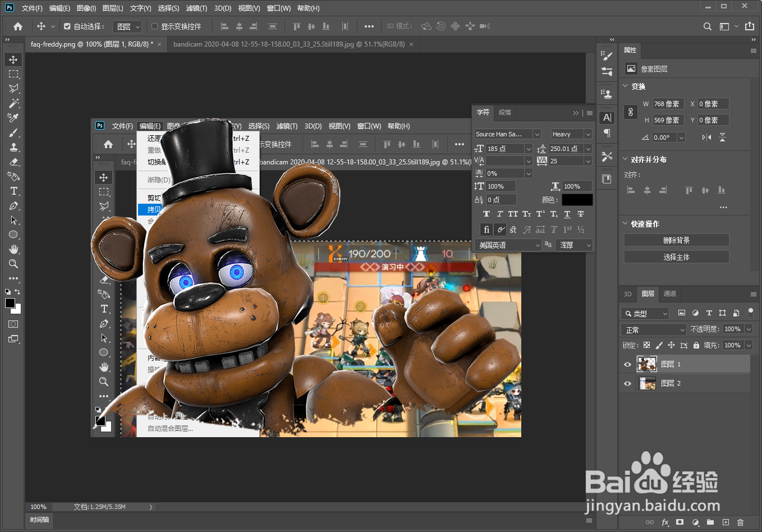
Task: Click the Home icon in options bar
Action: pyautogui.click(x=18, y=26)
